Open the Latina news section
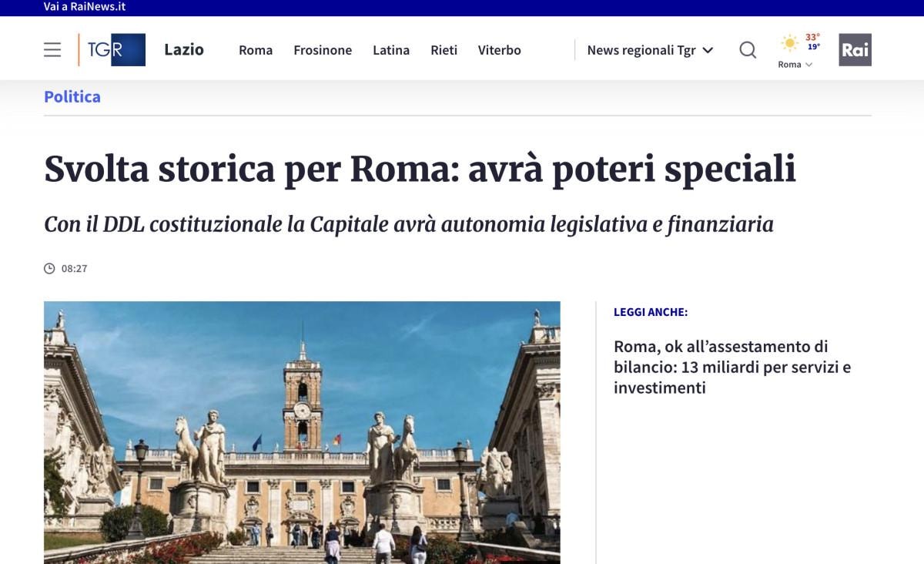Image resolution: width=924 pixels, height=564 pixels. point(391,50)
